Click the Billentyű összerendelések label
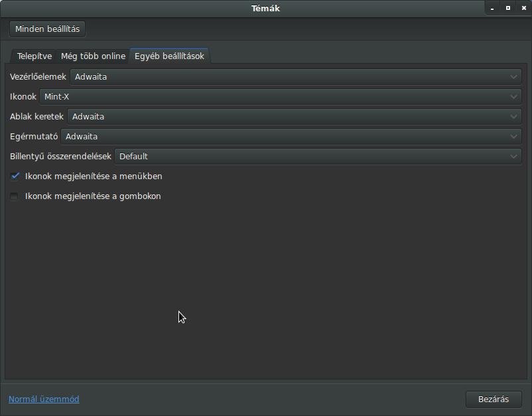This screenshot has width=532, height=416. click(x=60, y=157)
